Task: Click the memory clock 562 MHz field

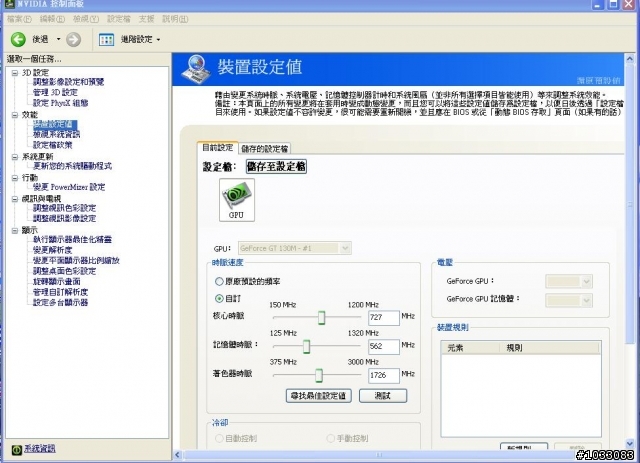Action: [x=384, y=346]
